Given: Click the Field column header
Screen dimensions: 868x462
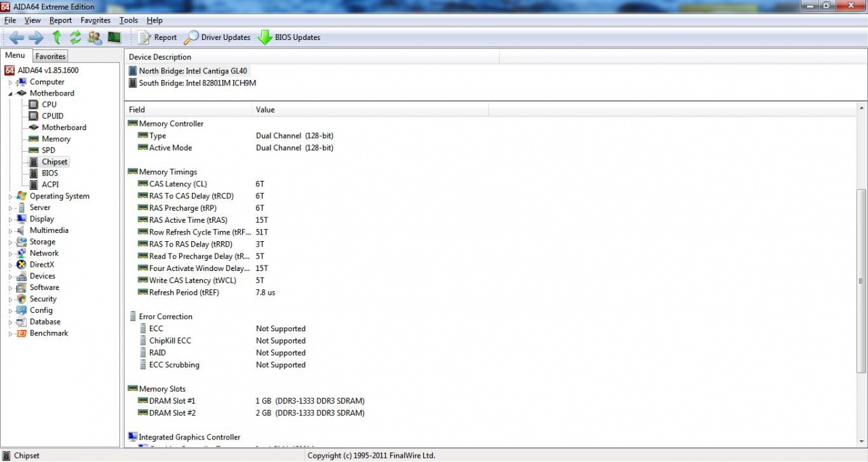Looking at the screenshot, I should (189, 110).
